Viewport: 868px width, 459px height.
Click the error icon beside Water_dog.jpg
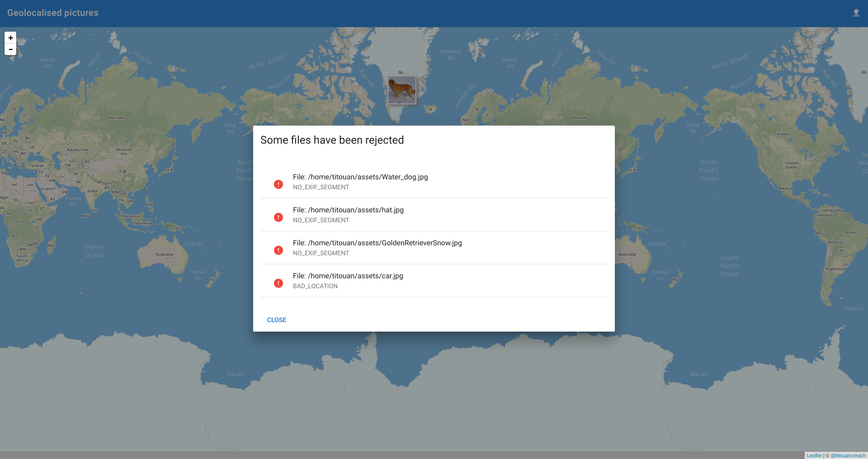click(x=278, y=184)
